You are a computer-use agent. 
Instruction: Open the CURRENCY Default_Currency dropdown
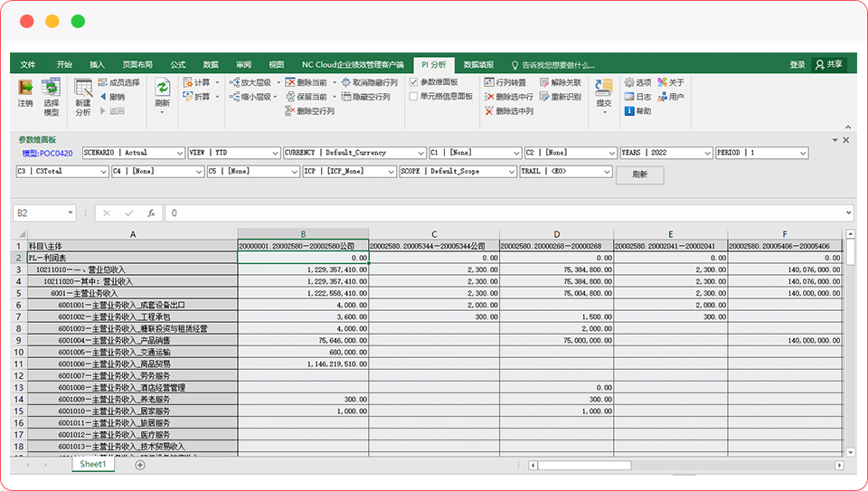(420, 153)
